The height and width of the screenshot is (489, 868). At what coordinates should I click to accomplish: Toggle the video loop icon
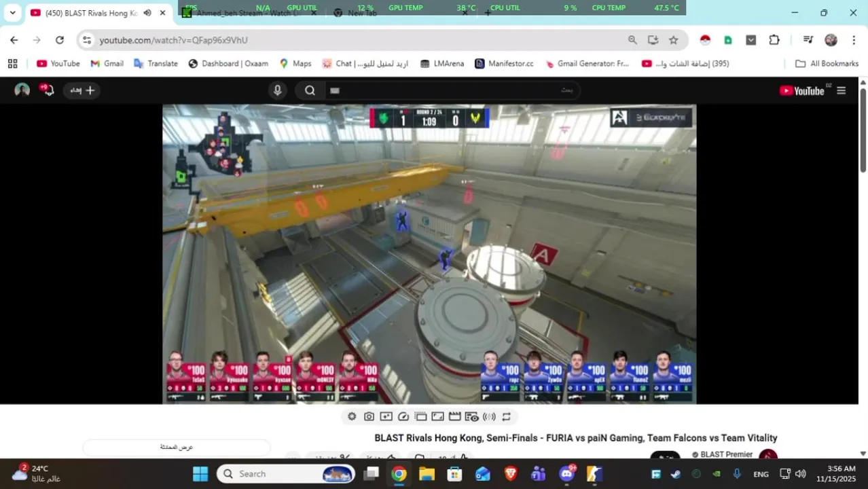click(506, 416)
